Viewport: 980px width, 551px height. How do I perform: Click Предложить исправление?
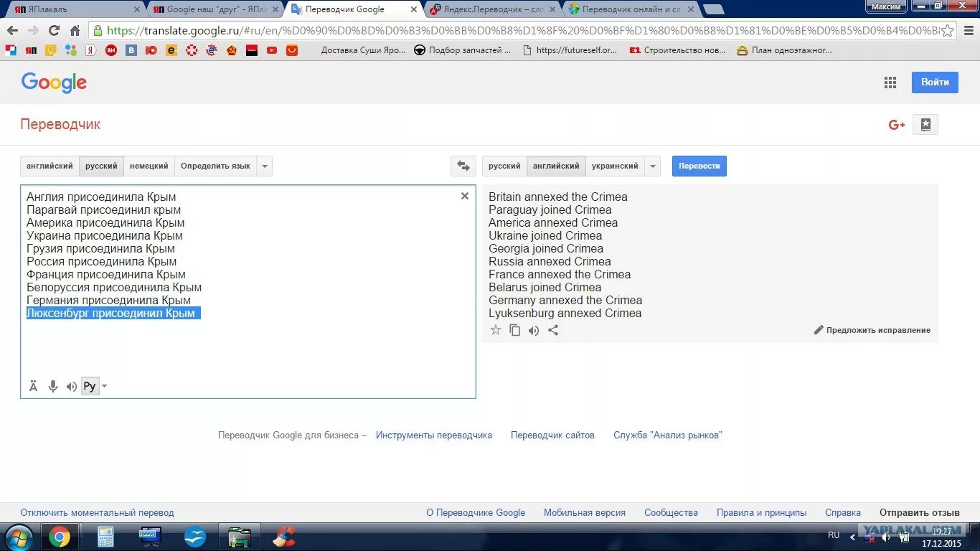click(x=872, y=330)
